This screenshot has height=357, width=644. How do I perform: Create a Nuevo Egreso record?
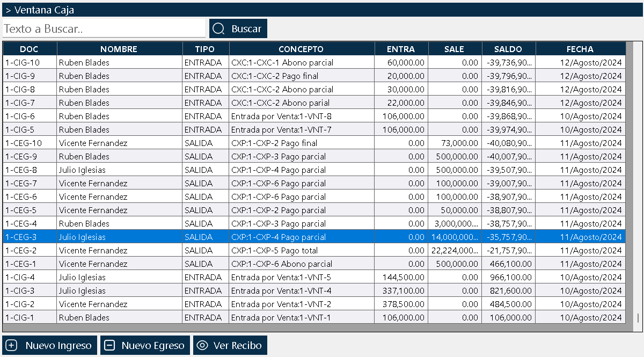point(145,345)
